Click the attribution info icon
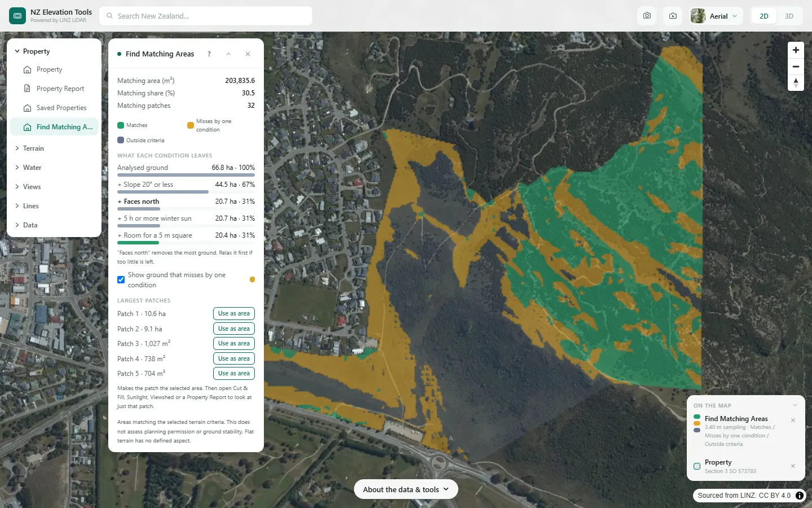This screenshot has height=508, width=812. tap(800, 496)
